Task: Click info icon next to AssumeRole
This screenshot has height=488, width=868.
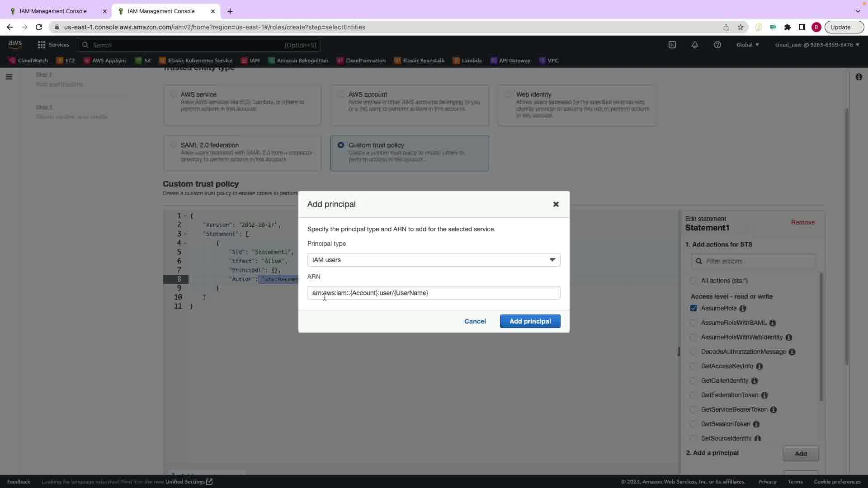Action: pyautogui.click(x=743, y=309)
